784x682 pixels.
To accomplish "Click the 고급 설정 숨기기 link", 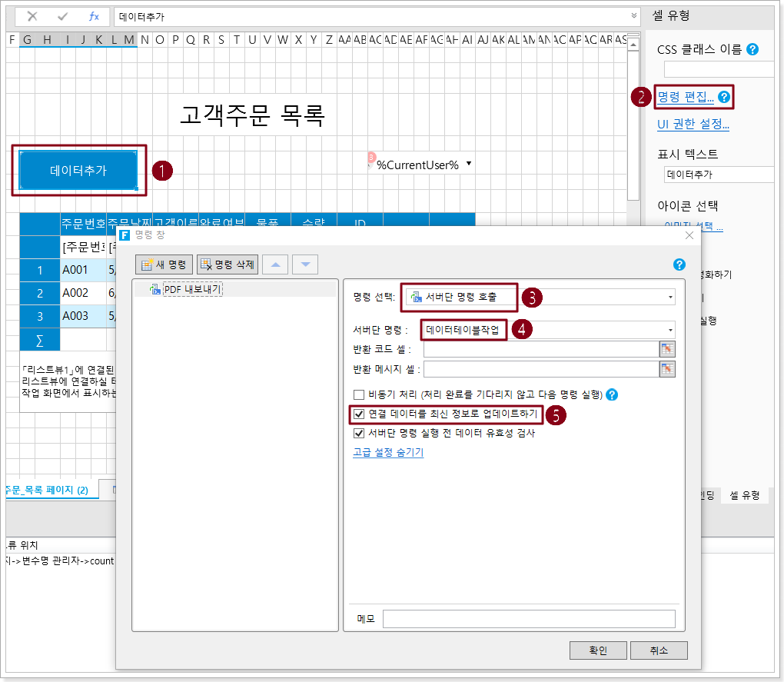I will [x=387, y=453].
